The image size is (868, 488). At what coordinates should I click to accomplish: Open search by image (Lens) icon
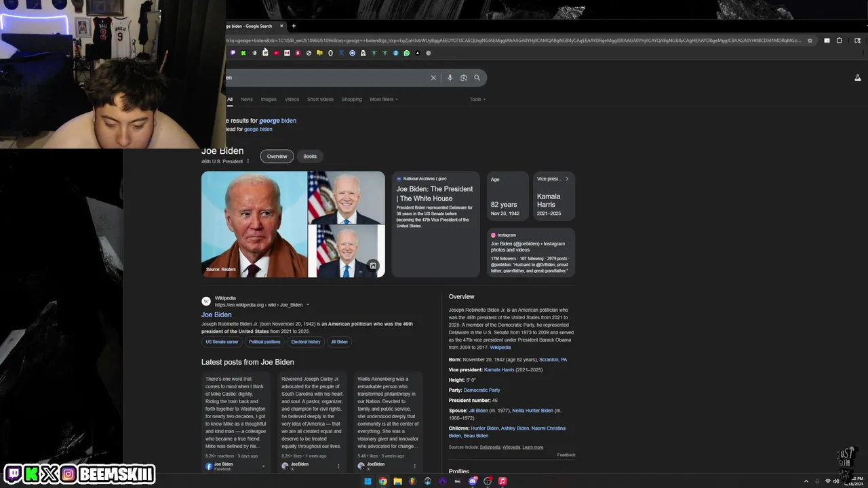(x=464, y=78)
